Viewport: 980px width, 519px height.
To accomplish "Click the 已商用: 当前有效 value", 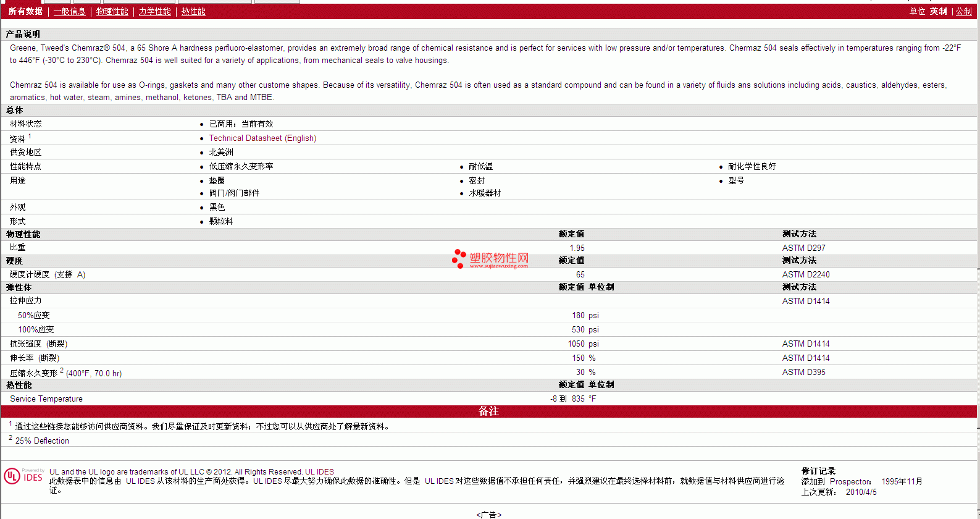I will tap(241, 124).
